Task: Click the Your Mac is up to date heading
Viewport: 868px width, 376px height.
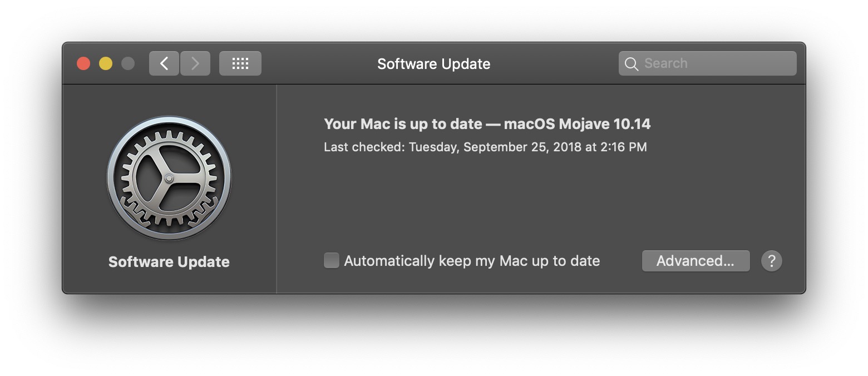Action: pos(403,123)
